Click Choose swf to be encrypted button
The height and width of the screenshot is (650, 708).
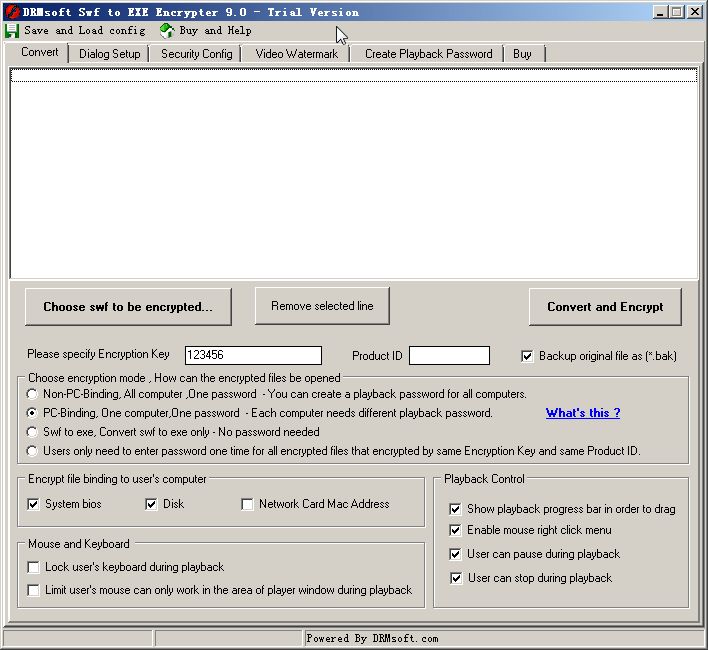coord(128,307)
